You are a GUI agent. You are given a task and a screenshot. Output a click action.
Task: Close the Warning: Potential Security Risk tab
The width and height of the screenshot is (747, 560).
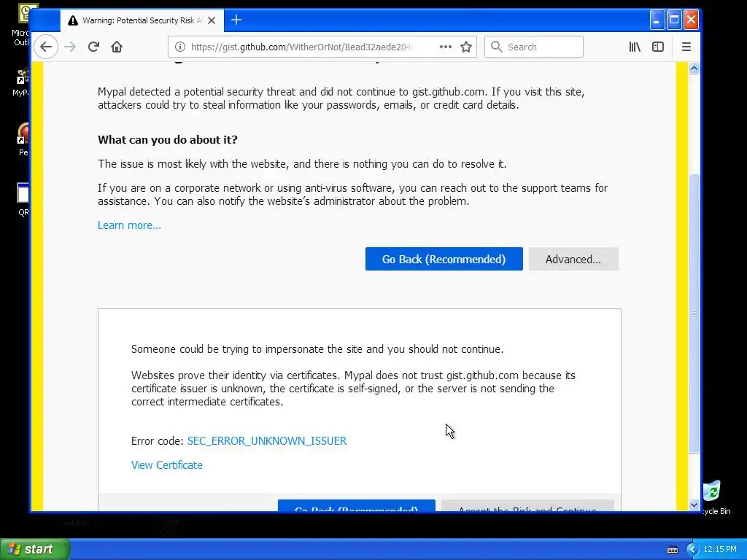pyautogui.click(x=212, y=20)
